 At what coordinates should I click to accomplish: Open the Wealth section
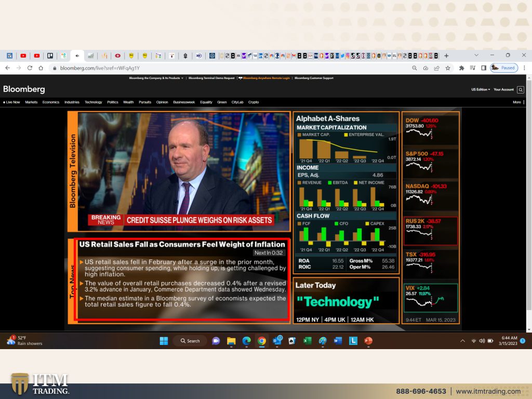(x=128, y=102)
